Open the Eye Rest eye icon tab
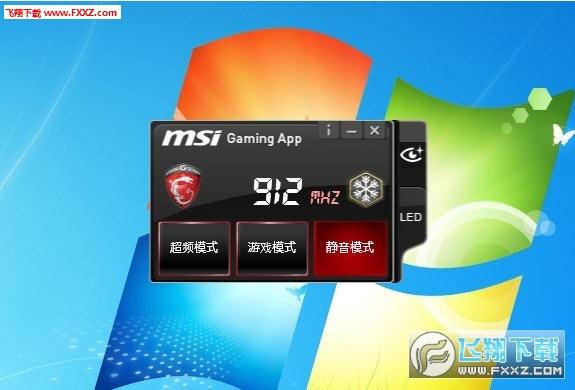 (411, 154)
